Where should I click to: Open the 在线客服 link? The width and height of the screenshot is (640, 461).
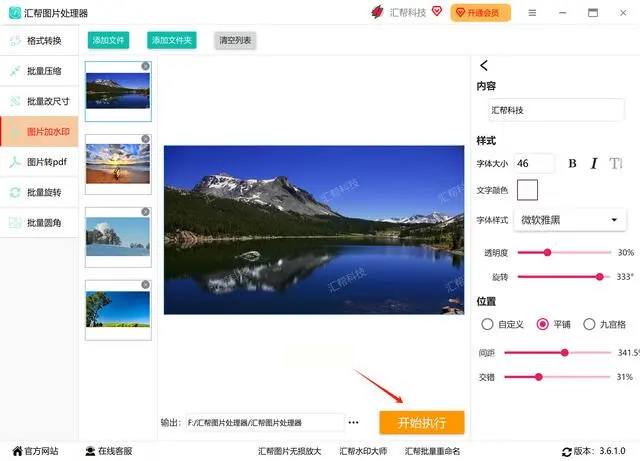[109, 451]
